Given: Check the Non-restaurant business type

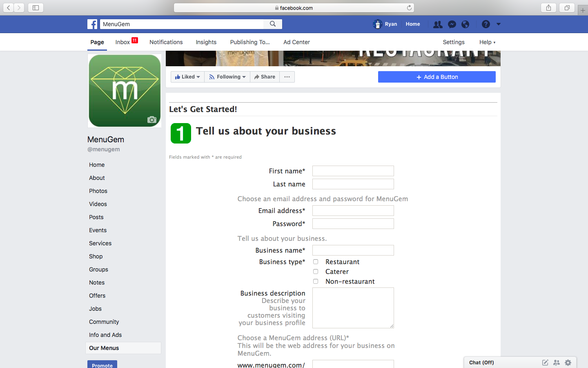Looking at the screenshot, I should click(x=316, y=281).
